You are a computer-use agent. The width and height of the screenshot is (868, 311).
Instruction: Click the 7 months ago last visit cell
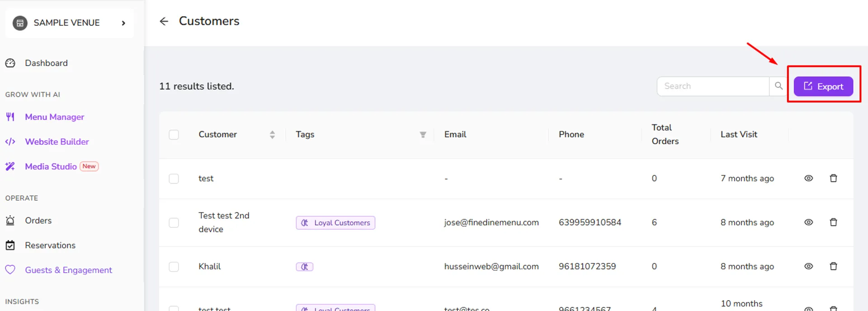pos(747,179)
